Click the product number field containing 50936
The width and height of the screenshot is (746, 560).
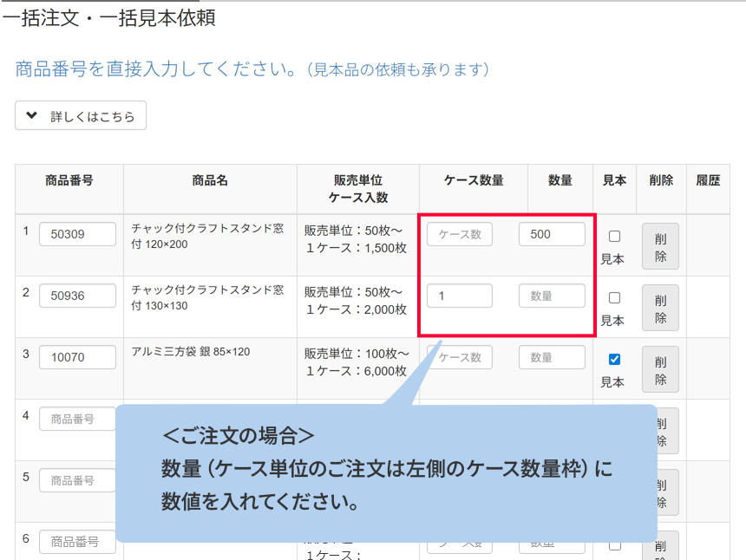77,296
